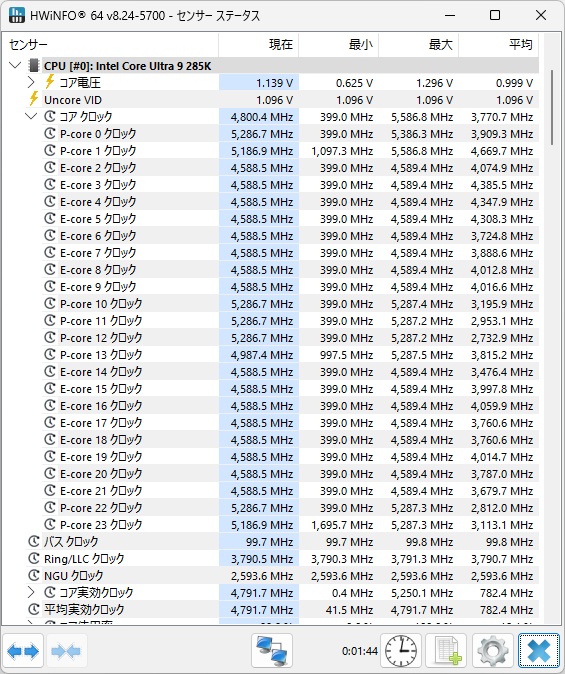Collapse the CPU [#0] Intel Core Ultra section

click(15, 65)
